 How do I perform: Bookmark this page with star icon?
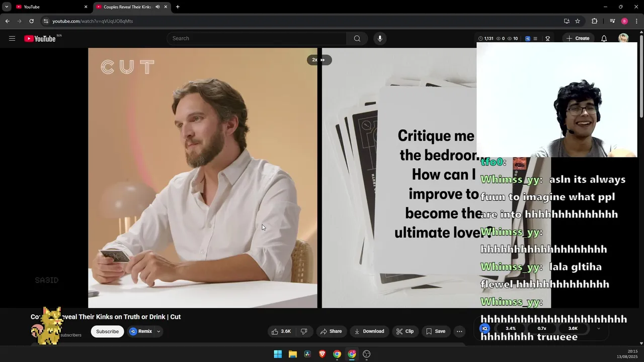click(578, 21)
